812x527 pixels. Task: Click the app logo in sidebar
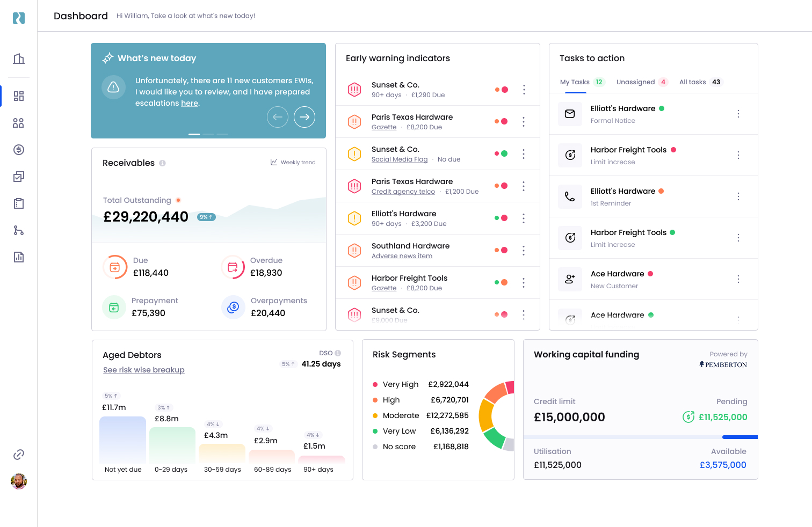(x=19, y=18)
